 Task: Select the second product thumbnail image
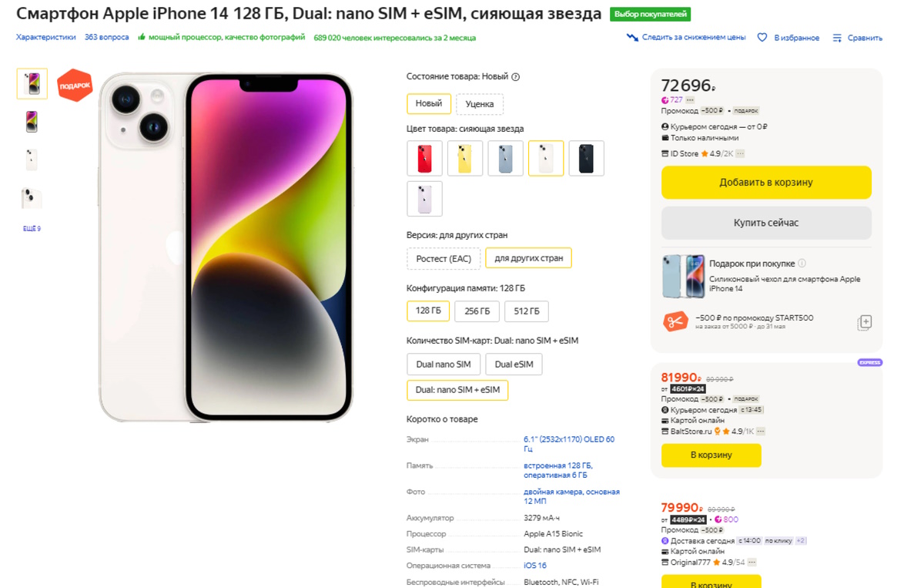pos(32,122)
